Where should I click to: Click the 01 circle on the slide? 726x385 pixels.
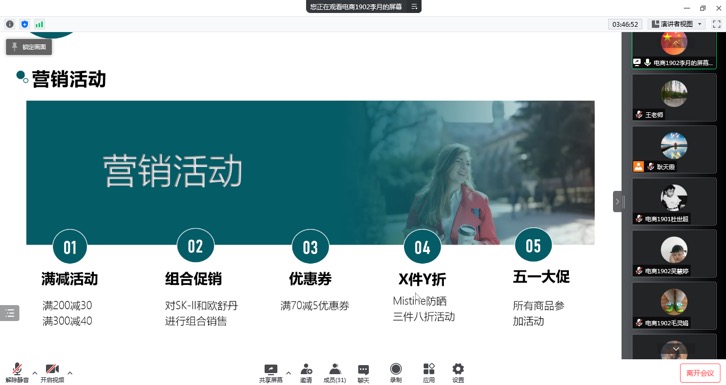coord(70,247)
